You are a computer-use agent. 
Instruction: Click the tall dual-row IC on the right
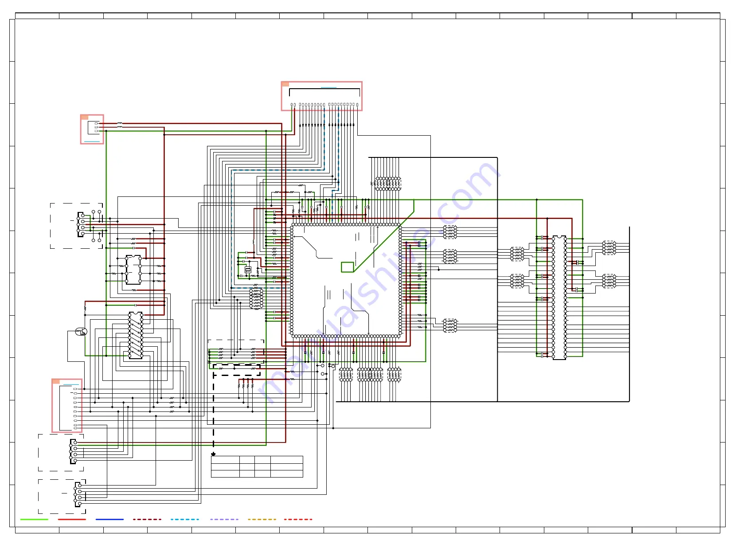[x=559, y=298]
